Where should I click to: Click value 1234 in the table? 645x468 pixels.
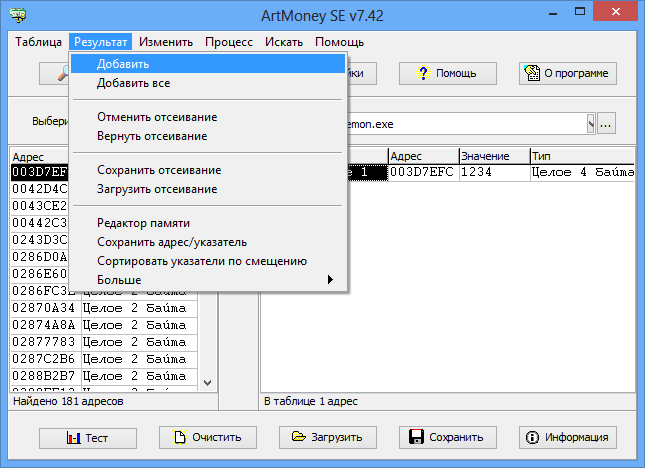tap(494, 172)
